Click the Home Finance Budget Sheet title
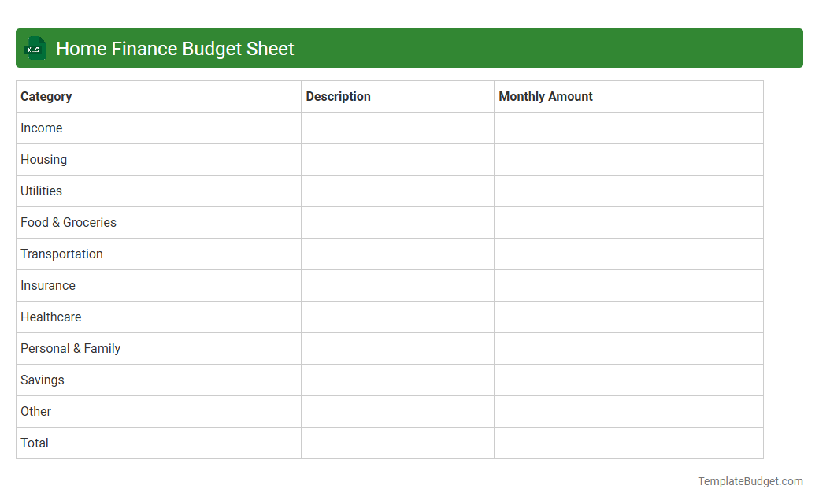The height and width of the screenshot is (504, 819). click(175, 48)
